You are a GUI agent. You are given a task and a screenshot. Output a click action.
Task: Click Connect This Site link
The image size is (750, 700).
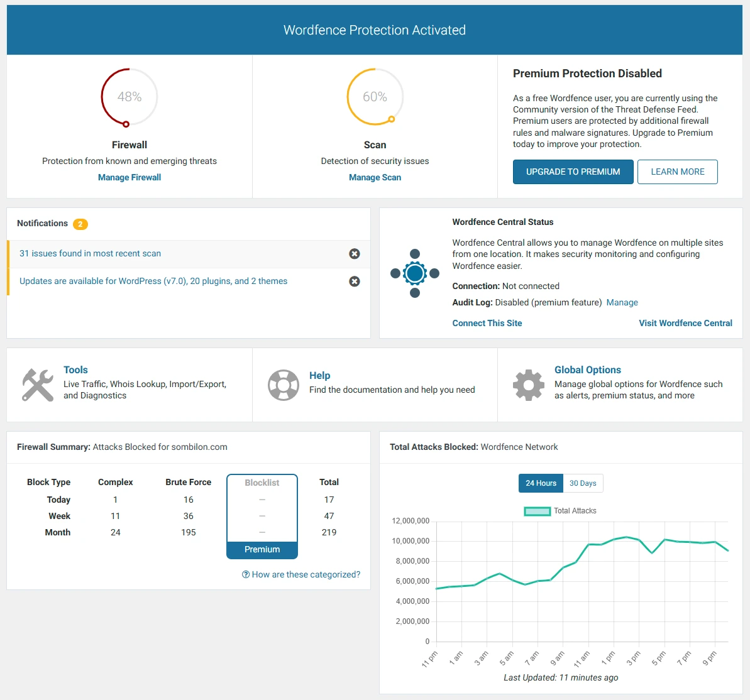487,323
